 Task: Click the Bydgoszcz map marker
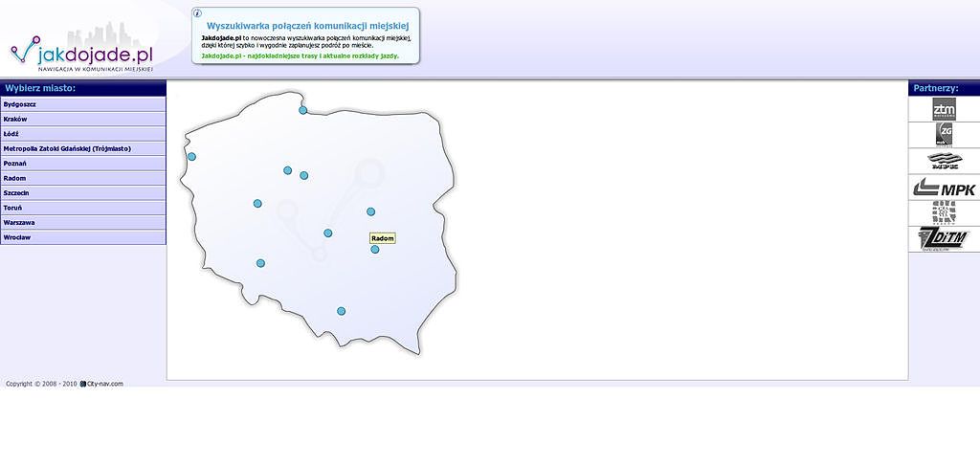pos(287,170)
